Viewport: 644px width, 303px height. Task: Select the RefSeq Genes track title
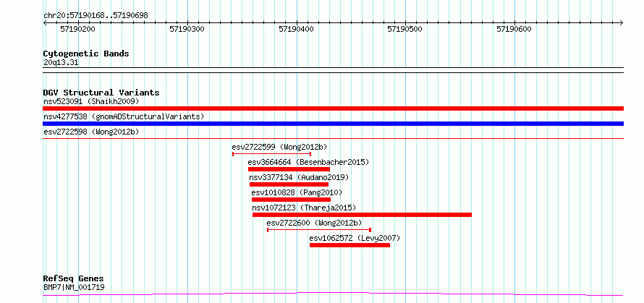coord(74,279)
